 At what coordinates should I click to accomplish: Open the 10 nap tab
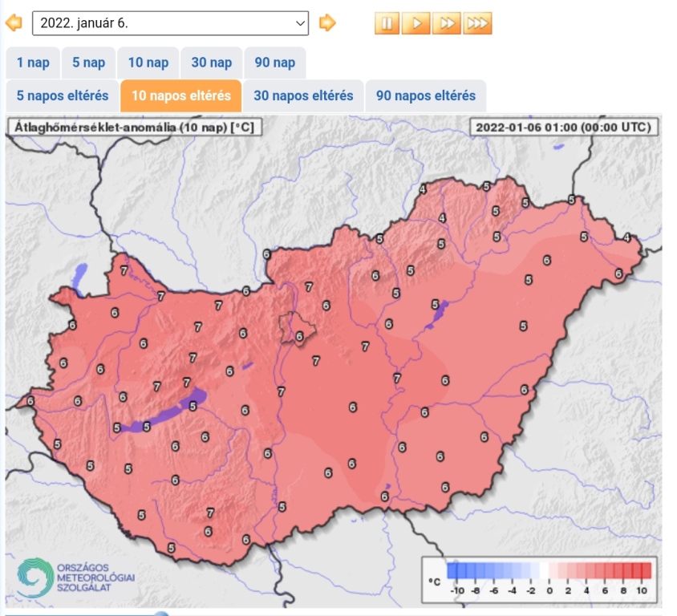[x=148, y=63]
